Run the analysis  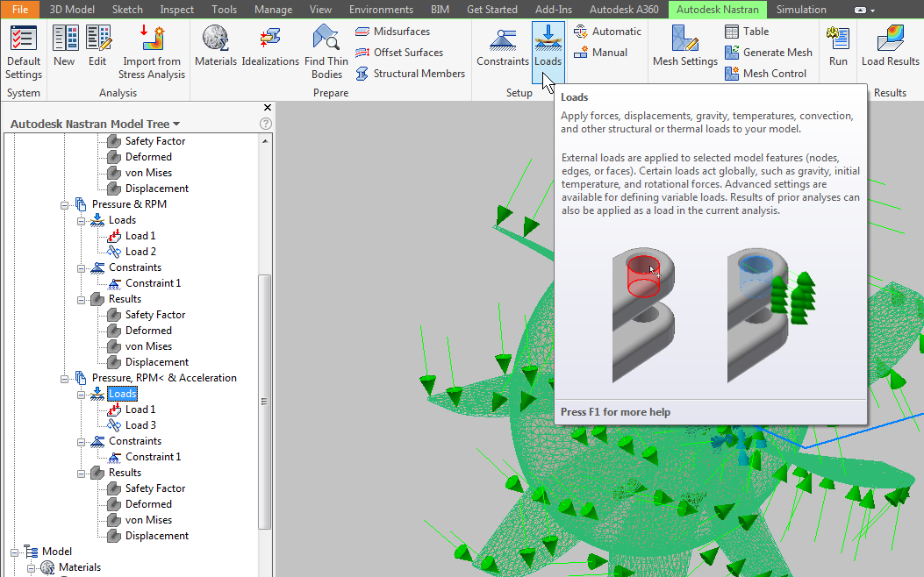click(x=838, y=46)
